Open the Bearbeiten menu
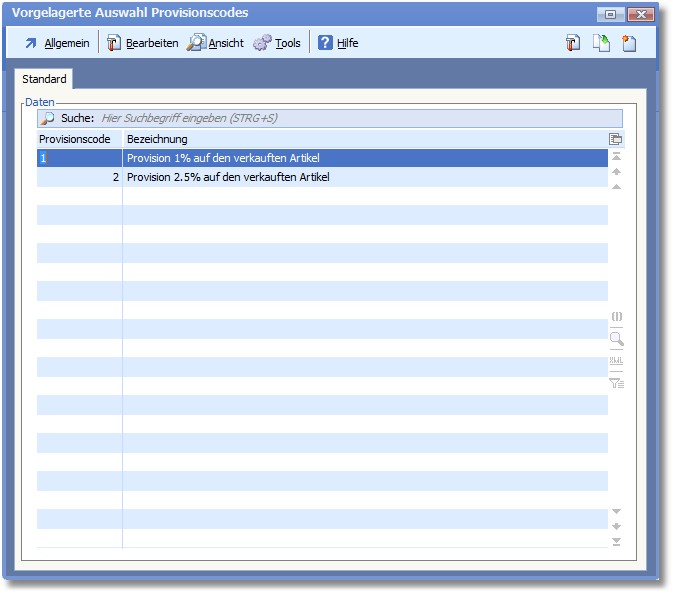Image resolution: width=673 pixels, height=594 pixels. [142, 43]
